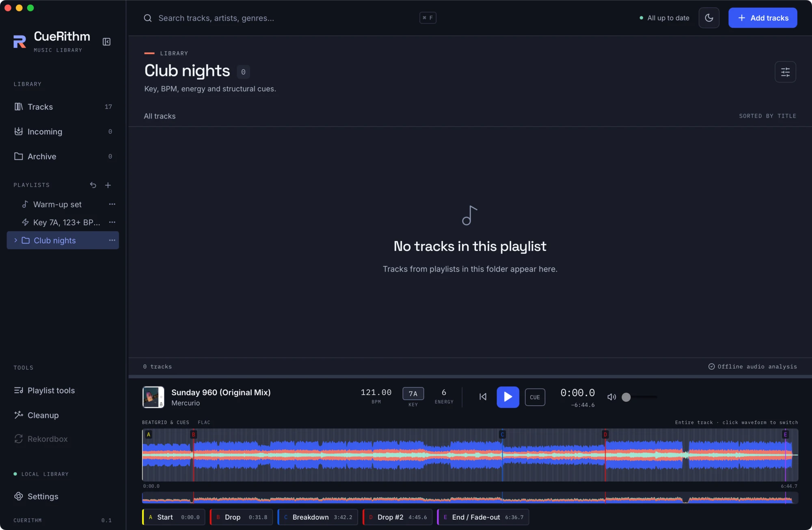
Task: Collapse the sidebar panel icon
Action: (x=106, y=42)
